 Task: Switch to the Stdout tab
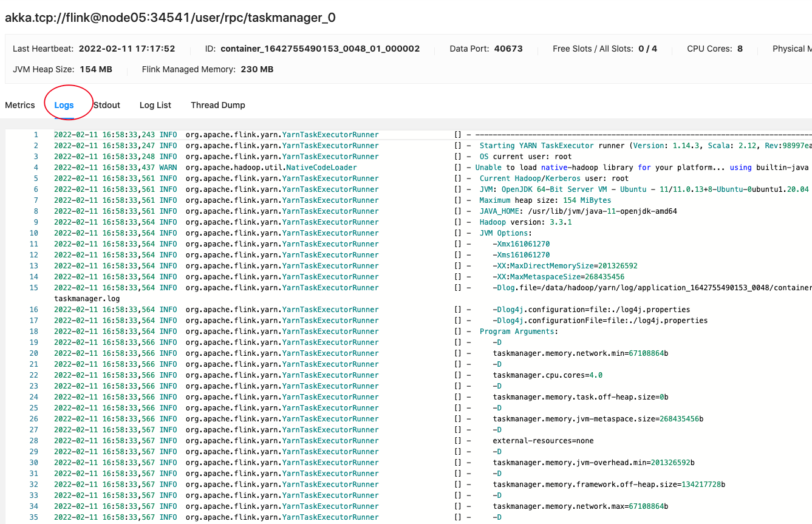pos(107,105)
